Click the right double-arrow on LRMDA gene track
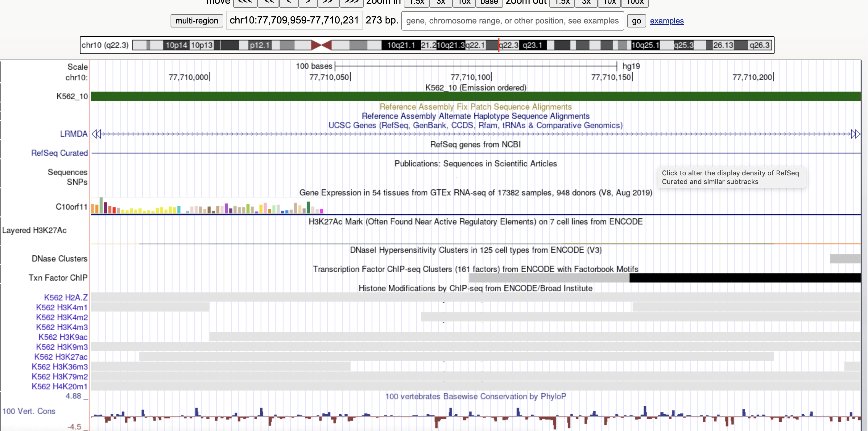The height and width of the screenshot is (431, 868). pos(855,134)
